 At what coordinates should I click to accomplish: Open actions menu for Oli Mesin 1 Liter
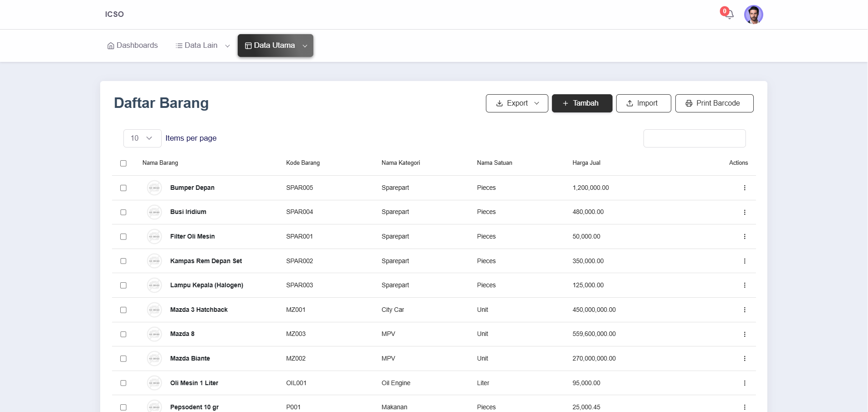click(x=745, y=383)
